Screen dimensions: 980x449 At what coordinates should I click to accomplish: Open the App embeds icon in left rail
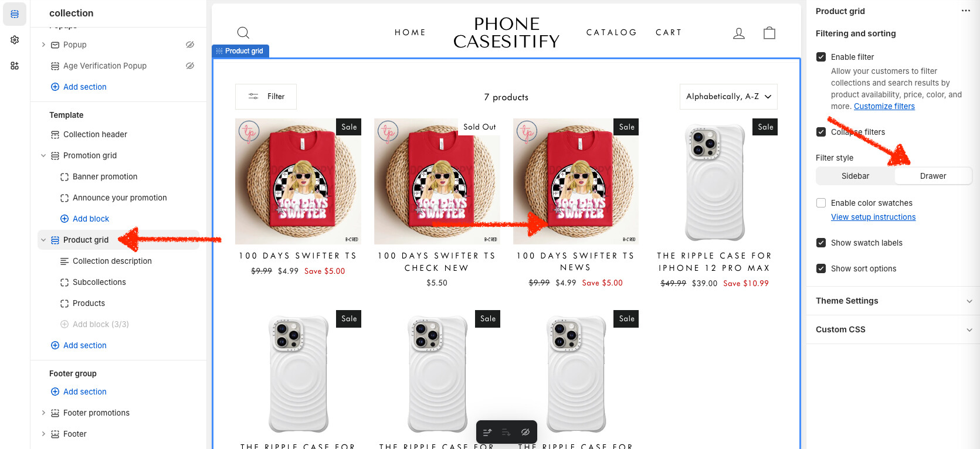coord(15,66)
